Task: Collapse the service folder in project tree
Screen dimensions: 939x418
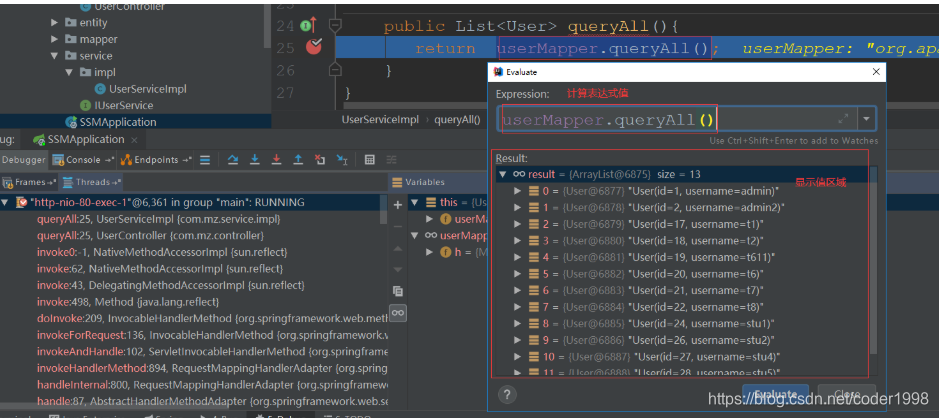Action: point(54,56)
